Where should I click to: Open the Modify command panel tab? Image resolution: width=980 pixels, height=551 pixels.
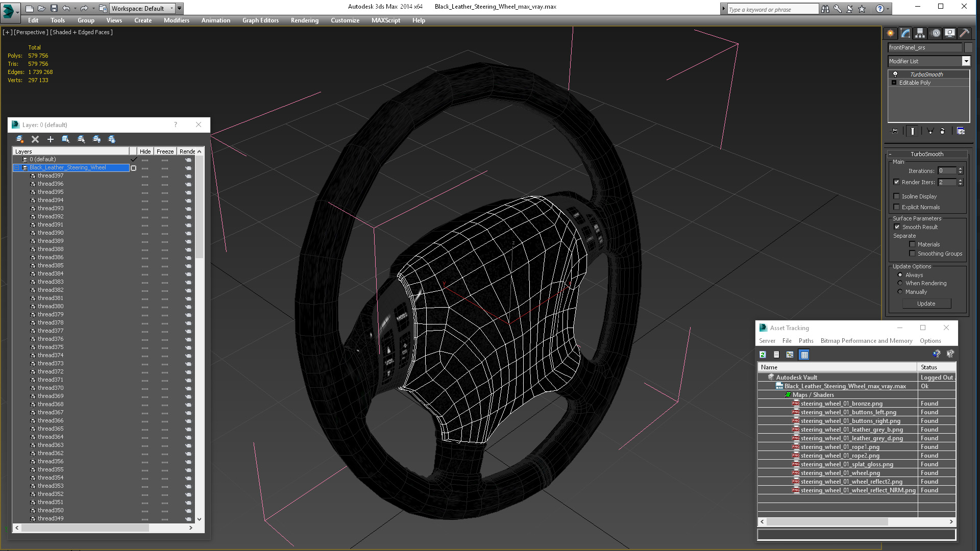coord(905,33)
